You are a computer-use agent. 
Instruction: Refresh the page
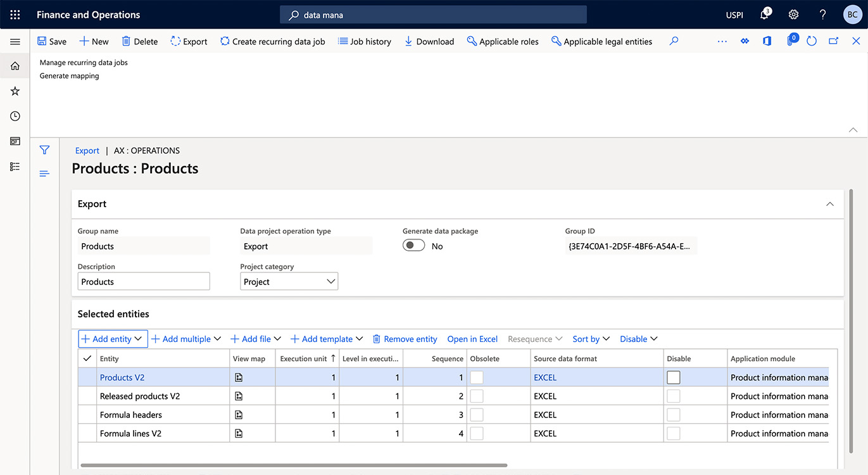coord(812,41)
